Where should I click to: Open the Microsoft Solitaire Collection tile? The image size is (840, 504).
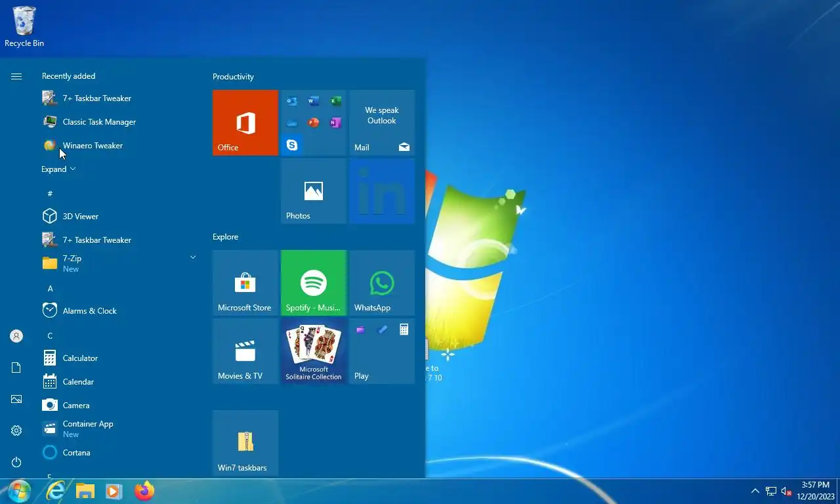pyautogui.click(x=314, y=351)
